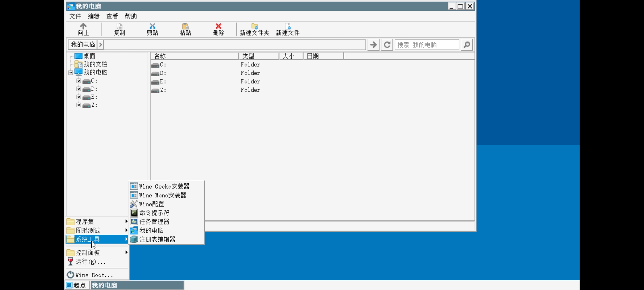This screenshot has width=644, height=290.
Task: Click the search 我的电脑 input field
Action: (427, 45)
